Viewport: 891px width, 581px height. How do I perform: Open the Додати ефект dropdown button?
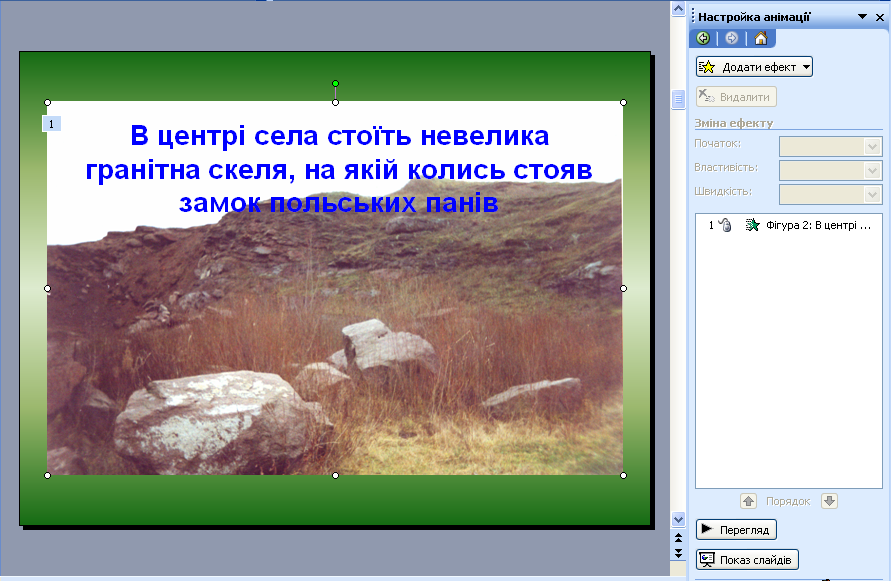[x=754, y=67]
